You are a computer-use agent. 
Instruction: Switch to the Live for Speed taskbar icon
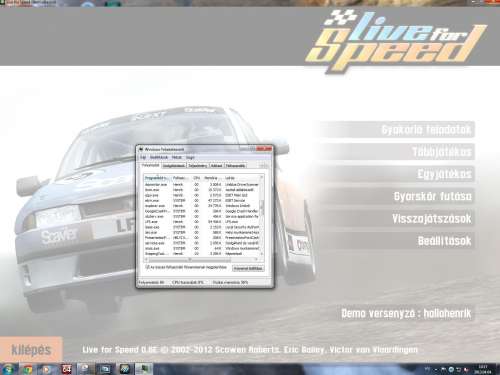click(x=125, y=369)
